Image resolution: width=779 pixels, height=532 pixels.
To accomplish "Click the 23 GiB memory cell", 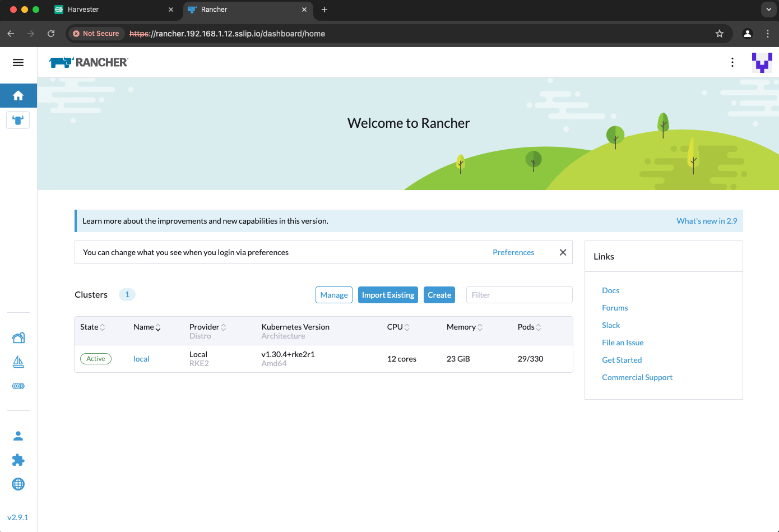I will 458,359.
